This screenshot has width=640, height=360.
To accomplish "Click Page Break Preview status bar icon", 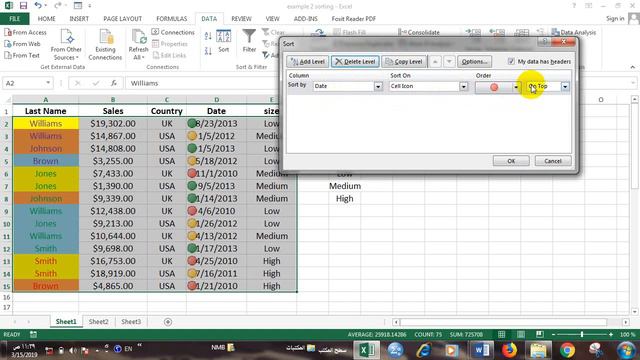I will click(540, 334).
